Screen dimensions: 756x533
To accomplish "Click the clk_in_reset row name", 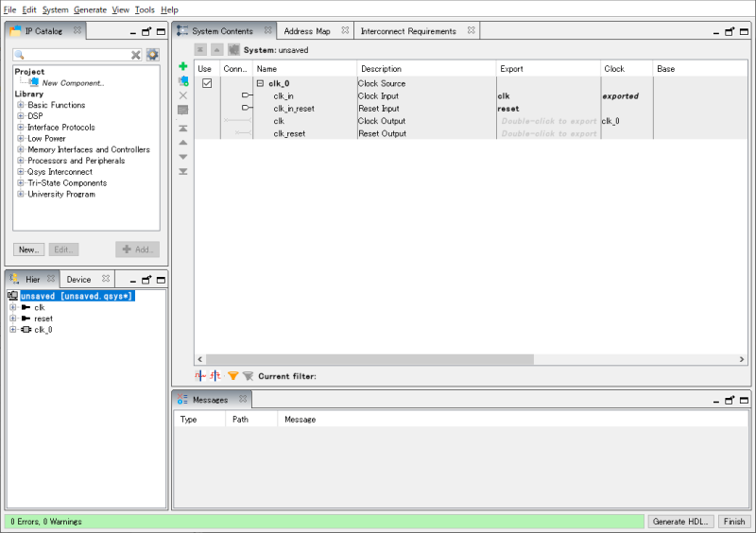I will 294,109.
